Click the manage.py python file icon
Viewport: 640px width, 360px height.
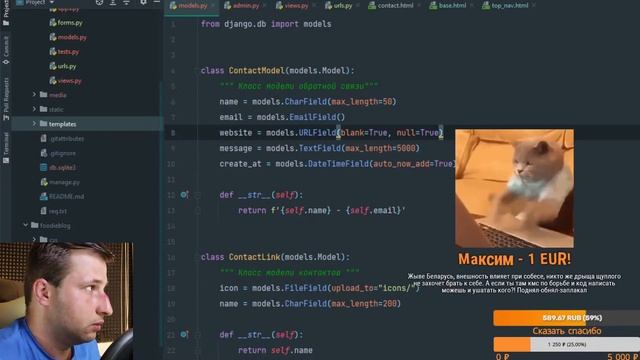coord(44,182)
